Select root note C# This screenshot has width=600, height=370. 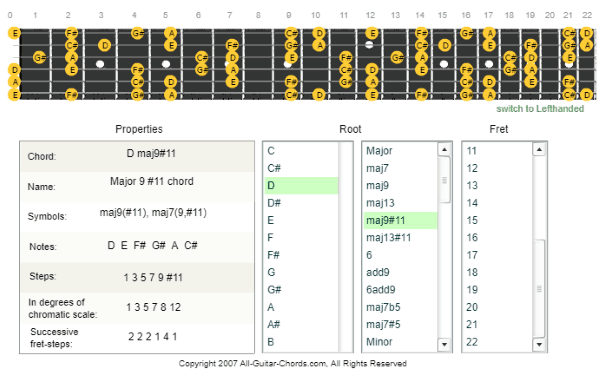click(x=301, y=168)
